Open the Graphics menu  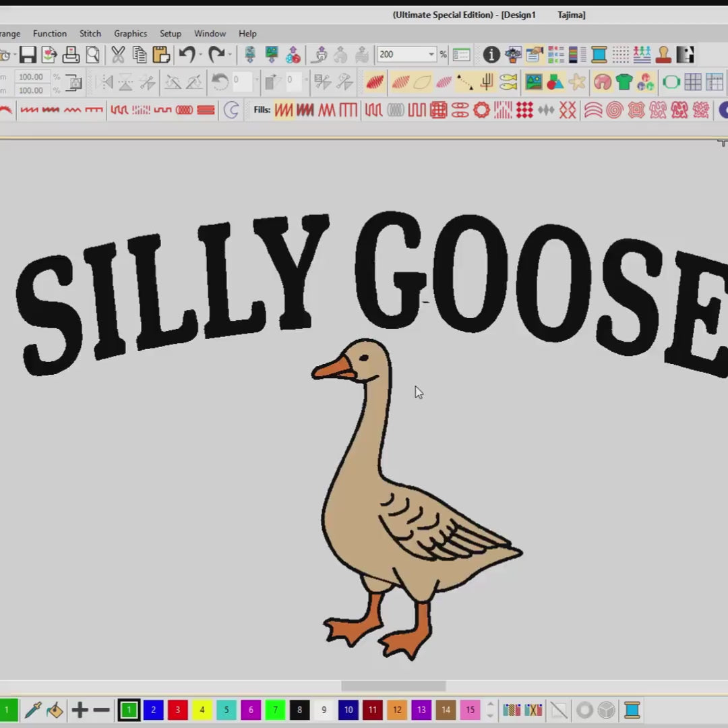130,34
